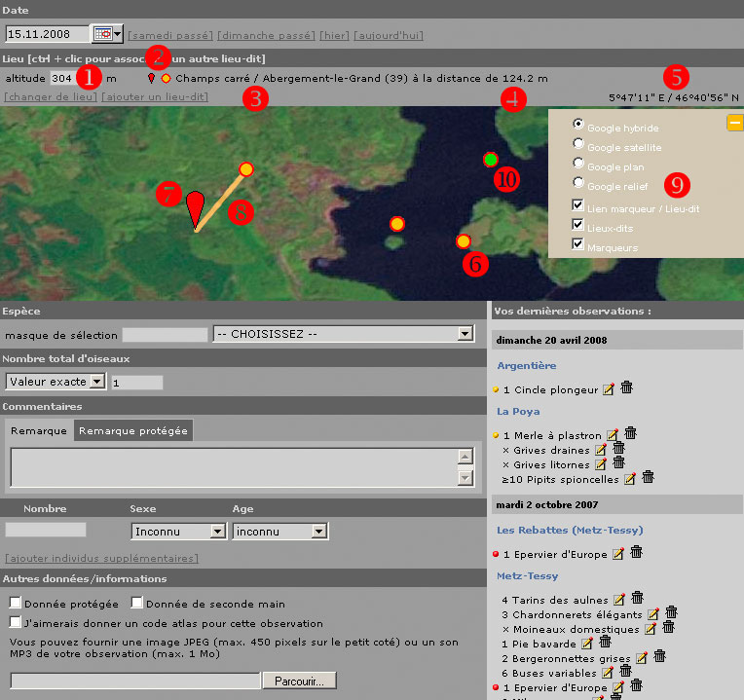Click the green dot place marker on the lake
This screenshot has width=744, height=700.
point(490,160)
